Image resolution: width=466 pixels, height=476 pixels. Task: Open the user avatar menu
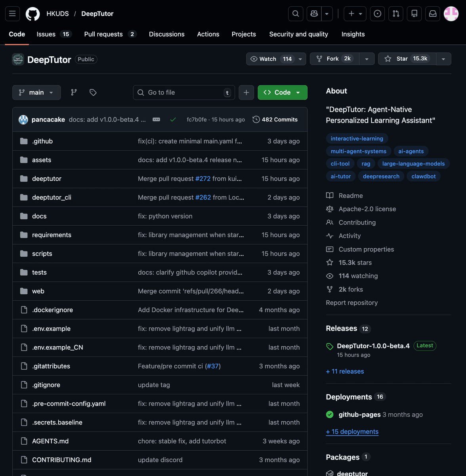[451, 13]
